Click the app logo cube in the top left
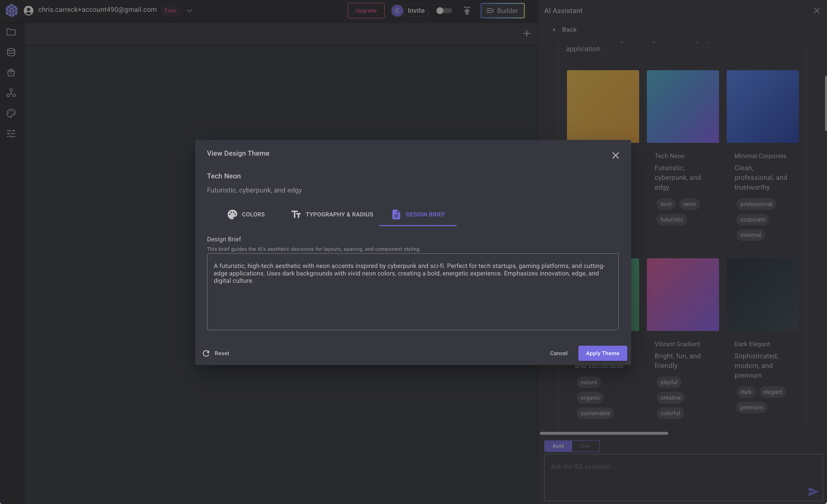The height and width of the screenshot is (504, 827). click(x=12, y=10)
